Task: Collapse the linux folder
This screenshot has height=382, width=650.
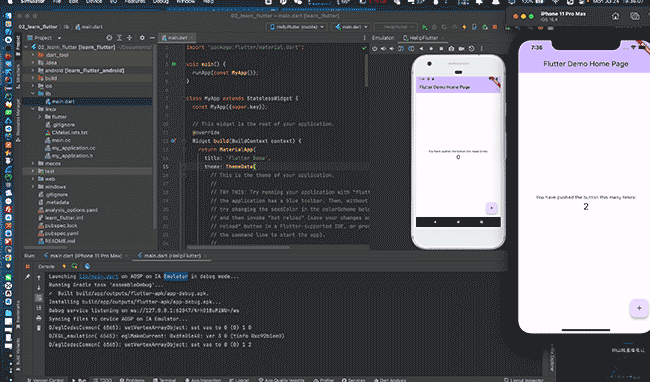Action: point(33,109)
